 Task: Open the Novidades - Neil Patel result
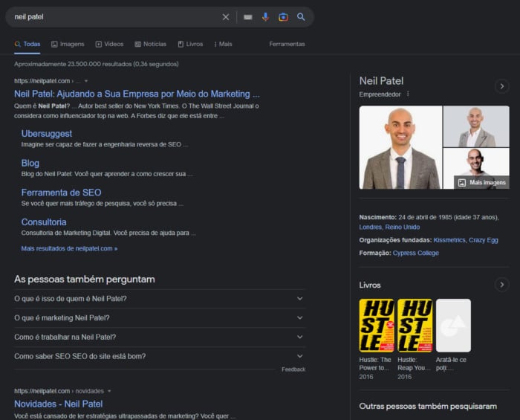pos(59,404)
